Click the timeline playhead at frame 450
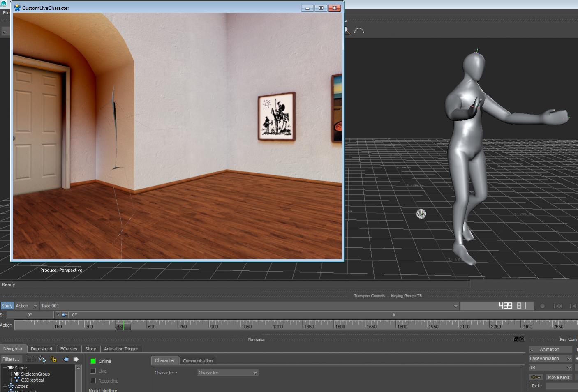Screen dimensions: 578x392 coord(123,326)
